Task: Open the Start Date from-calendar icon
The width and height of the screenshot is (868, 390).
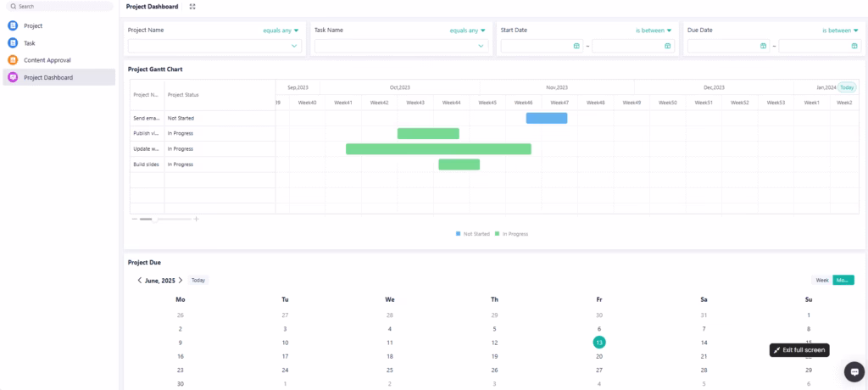Action: [576, 46]
